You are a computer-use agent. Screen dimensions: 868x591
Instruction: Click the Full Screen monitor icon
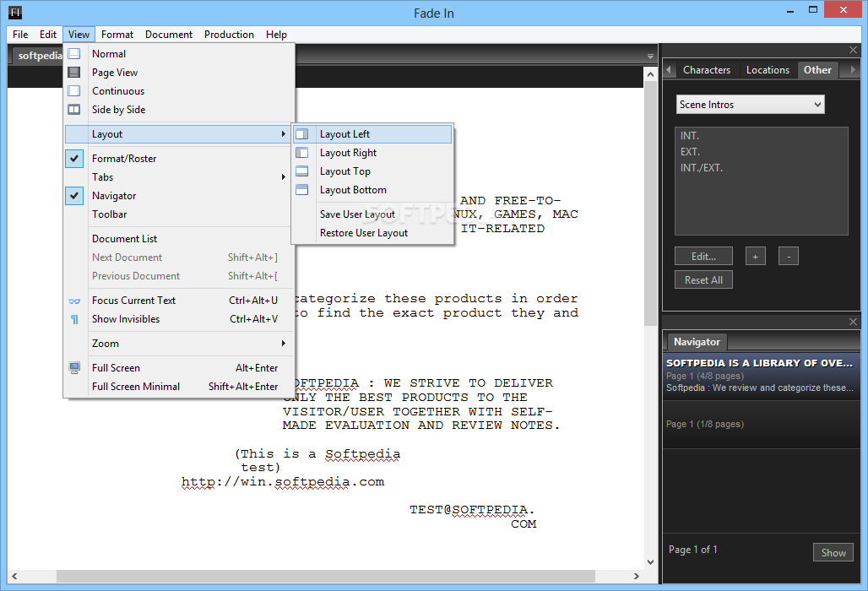[74, 368]
